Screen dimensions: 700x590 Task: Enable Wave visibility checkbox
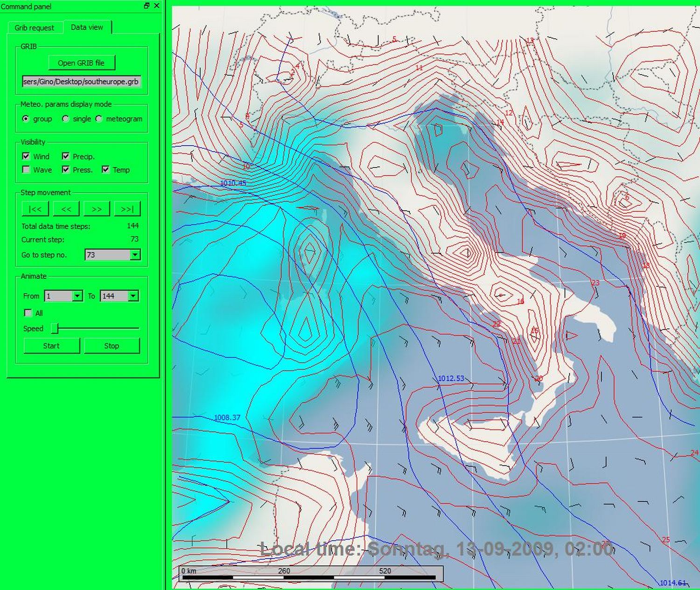pos(26,170)
